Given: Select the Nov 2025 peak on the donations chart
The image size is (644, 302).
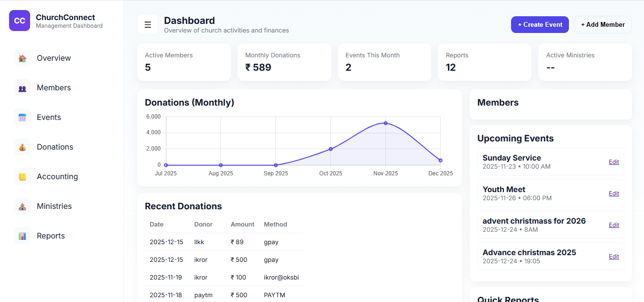Looking at the screenshot, I should (x=385, y=123).
